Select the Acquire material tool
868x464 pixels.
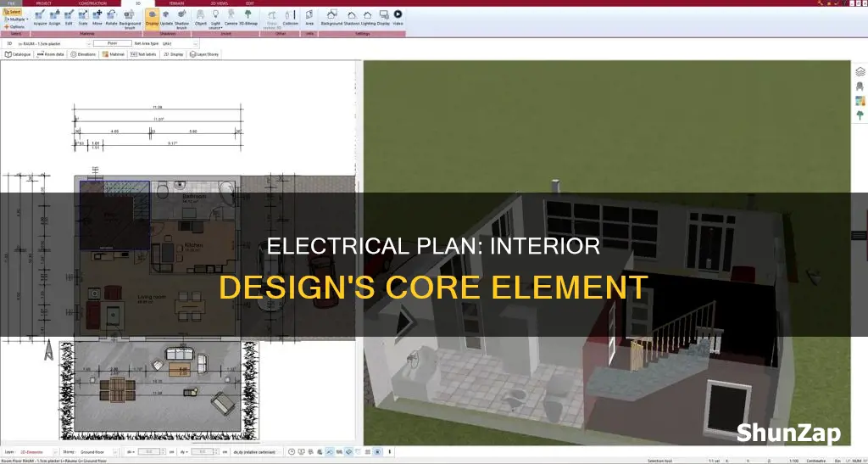(40, 18)
